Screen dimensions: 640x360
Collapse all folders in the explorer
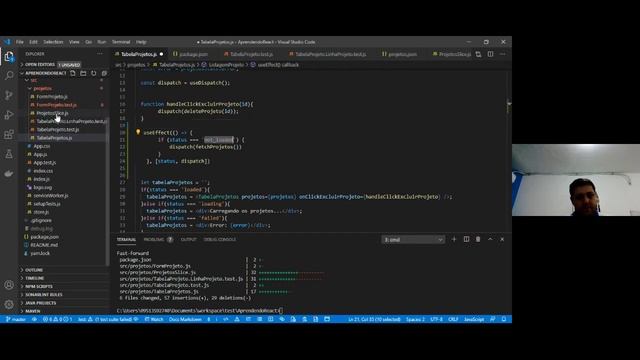click(104, 73)
